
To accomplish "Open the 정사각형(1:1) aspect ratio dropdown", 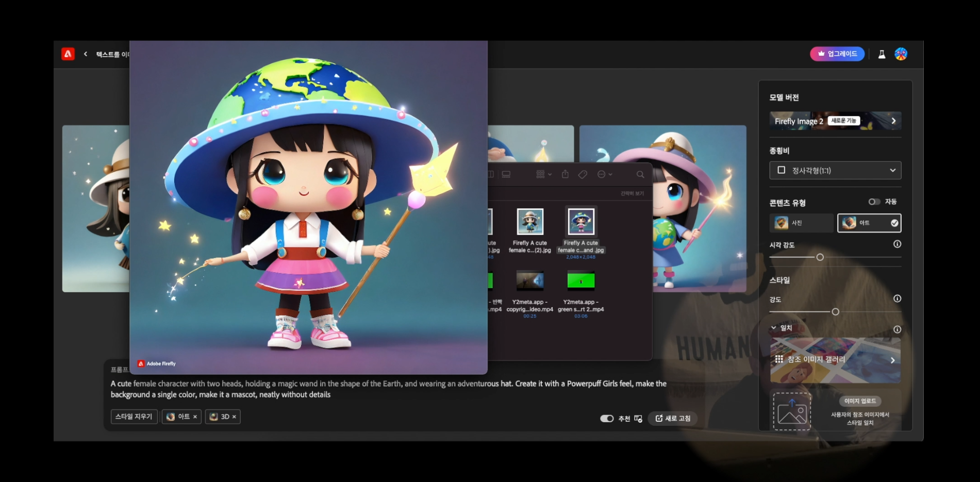I will (x=835, y=170).
